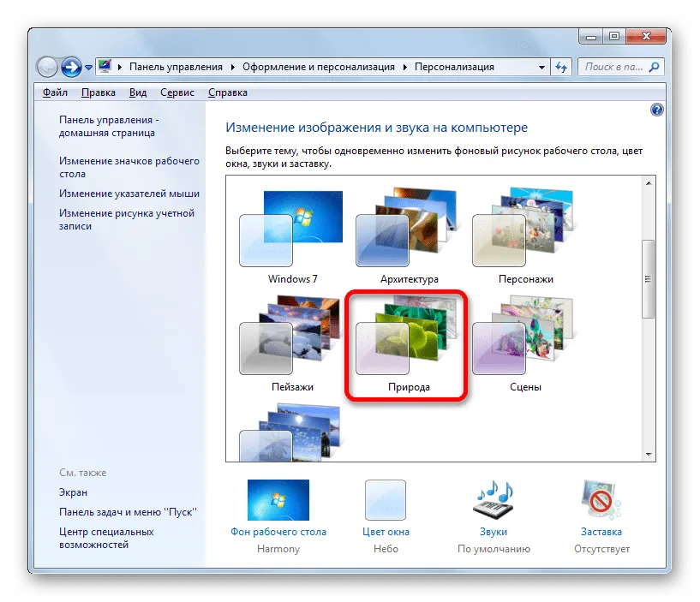
Task: Expand arrow after Оформление и персонализация
Action: pos(405,67)
